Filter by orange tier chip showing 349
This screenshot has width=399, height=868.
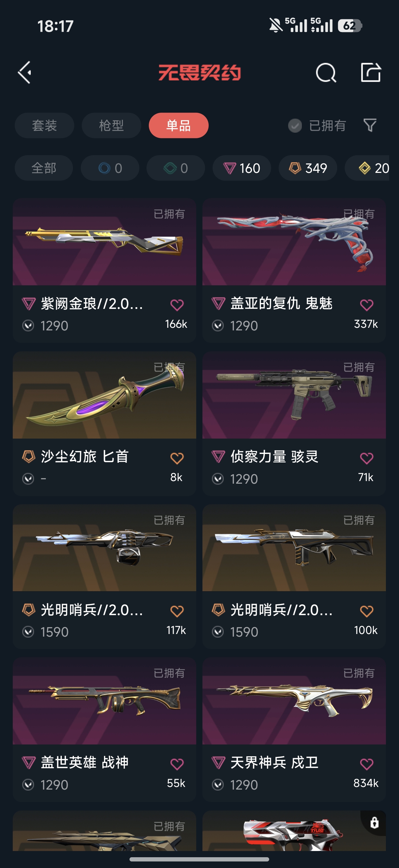308,168
